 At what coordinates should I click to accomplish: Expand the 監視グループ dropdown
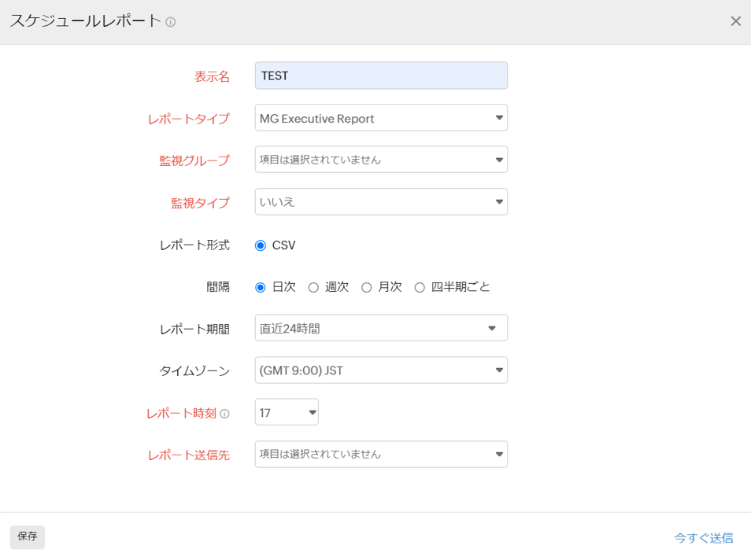[x=380, y=160]
